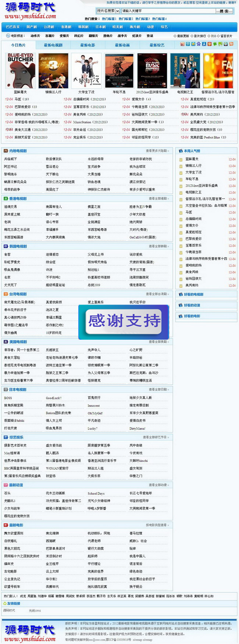Open 动漫 in main navigation
The width and height of the screenshot is (239, 644).
click(x=150, y=27)
